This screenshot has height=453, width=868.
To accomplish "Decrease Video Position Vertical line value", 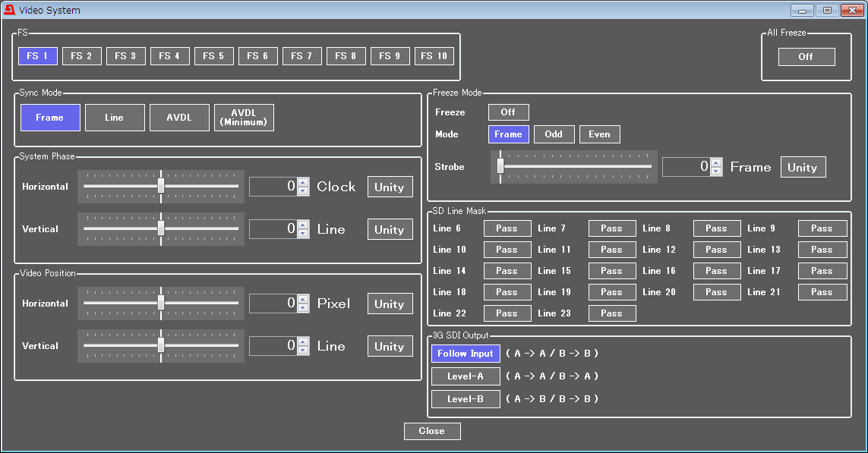I will [x=303, y=351].
